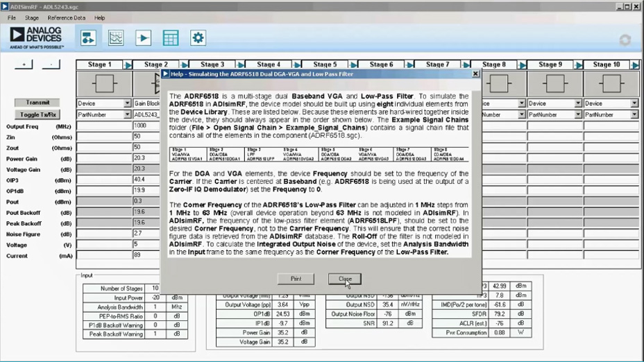Click the play/run simulation toolbar icon

[x=144, y=37]
